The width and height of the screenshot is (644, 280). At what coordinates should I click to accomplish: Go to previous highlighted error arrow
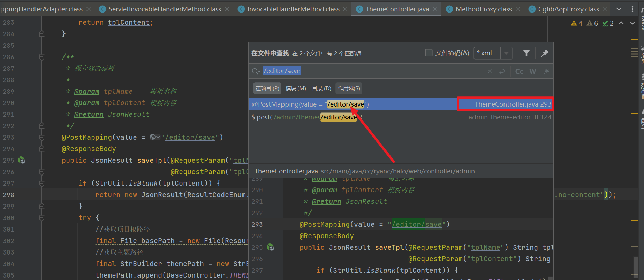coord(621,23)
